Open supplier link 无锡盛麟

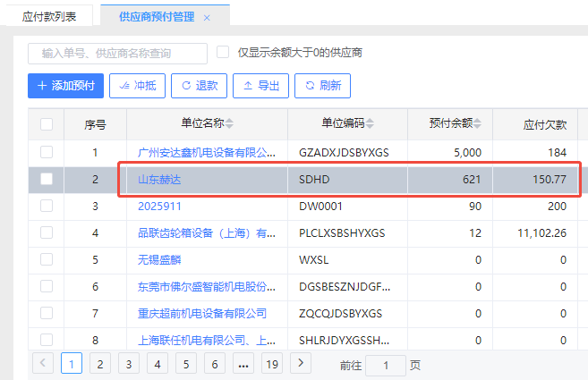(159, 259)
